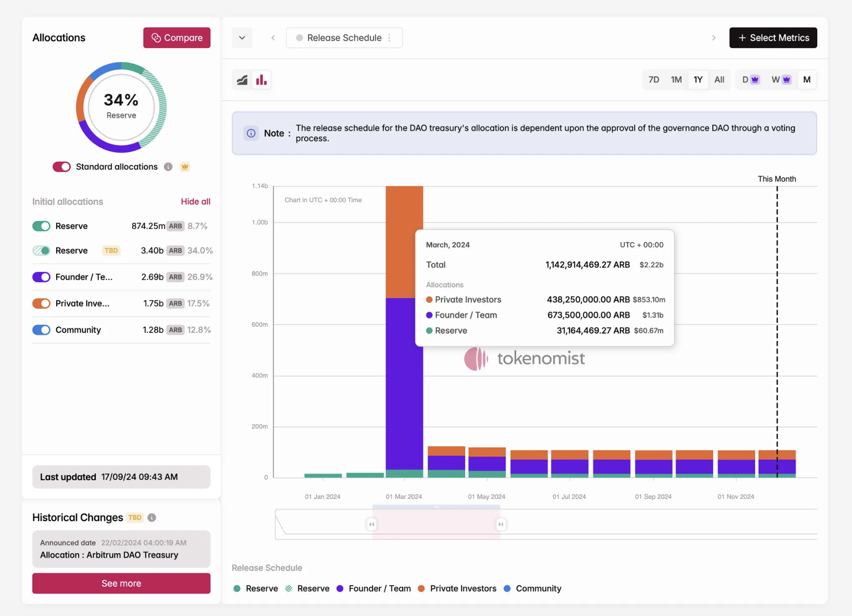Expand the chevron dropdown beside Release Schedule

242,38
